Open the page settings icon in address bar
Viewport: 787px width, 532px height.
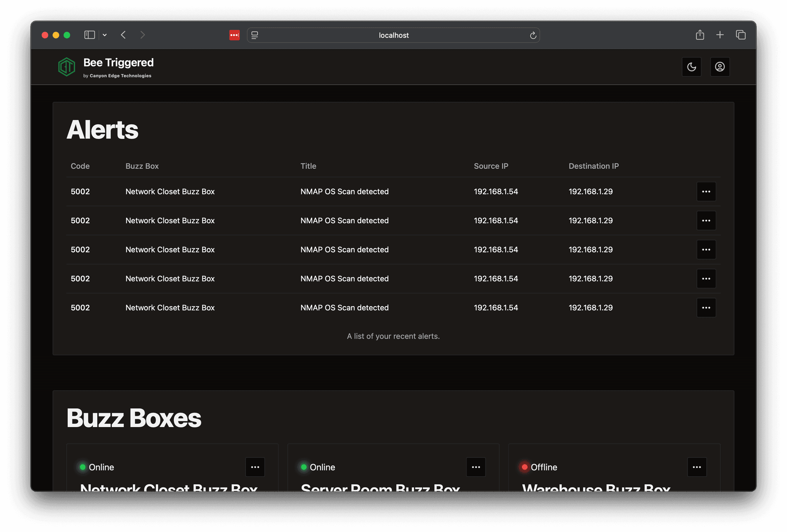coord(254,35)
